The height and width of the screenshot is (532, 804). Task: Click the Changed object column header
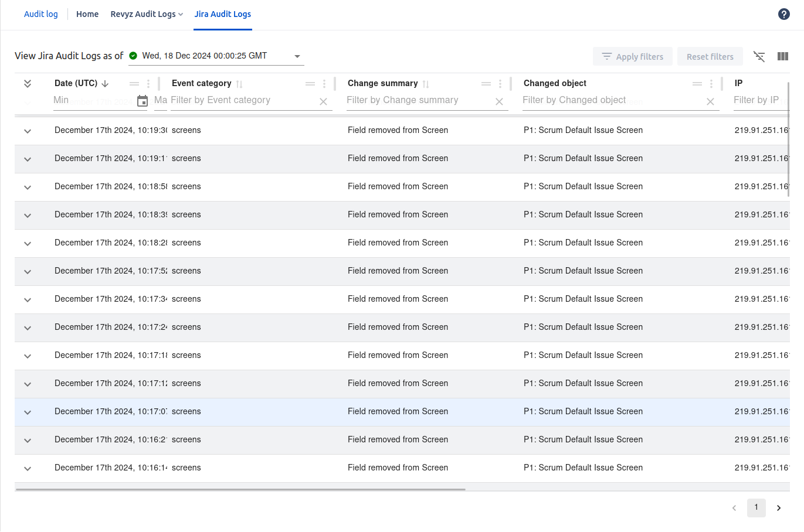pos(555,83)
